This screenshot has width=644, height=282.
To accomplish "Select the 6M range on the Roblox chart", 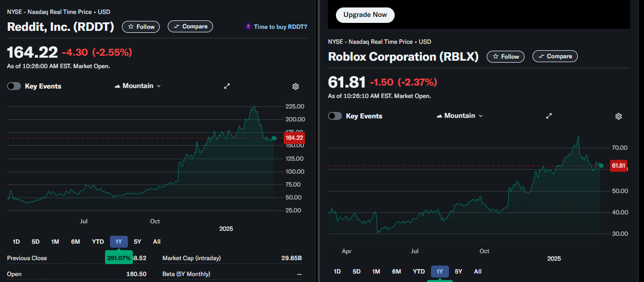I will coord(396,272).
